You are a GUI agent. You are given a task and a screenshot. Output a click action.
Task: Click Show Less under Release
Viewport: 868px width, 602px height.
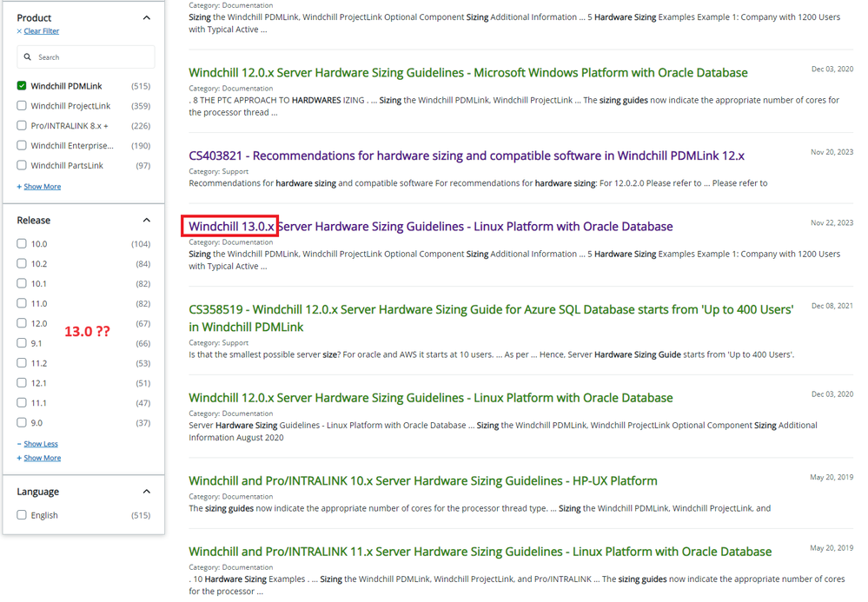[x=40, y=444]
